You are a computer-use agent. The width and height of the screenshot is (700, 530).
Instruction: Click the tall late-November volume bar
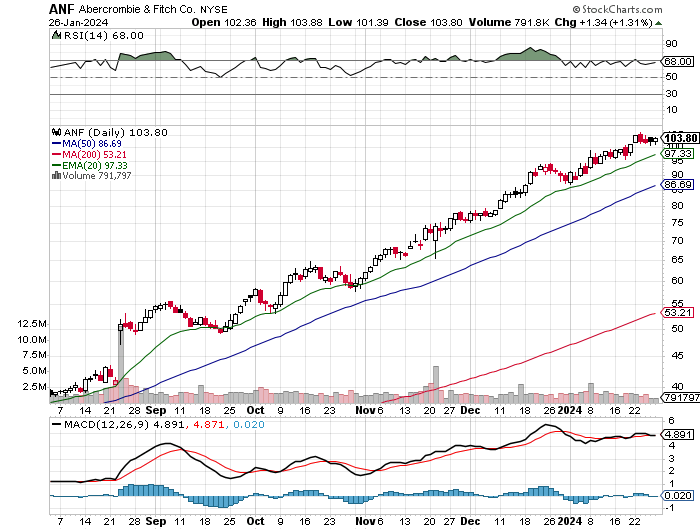[x=436, y=385]
